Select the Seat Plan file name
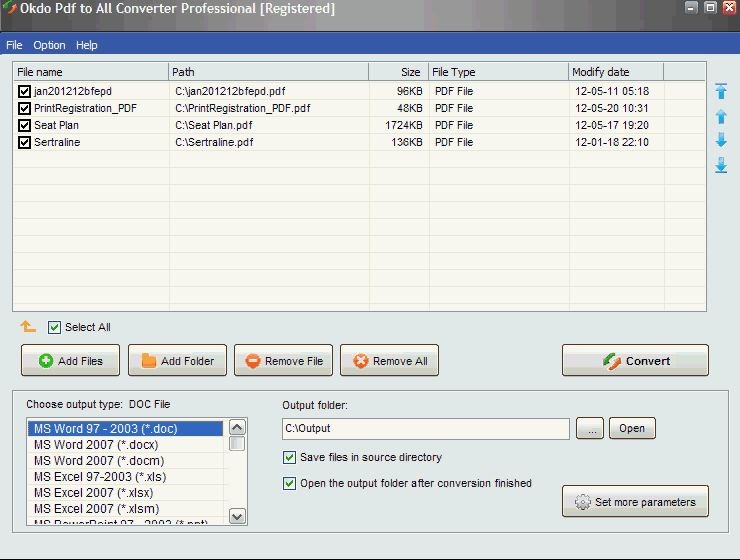 pyautogui.click(x=56, y=125)
